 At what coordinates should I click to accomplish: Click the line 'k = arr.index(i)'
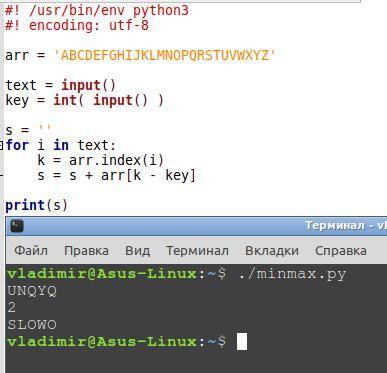point(101,160)
